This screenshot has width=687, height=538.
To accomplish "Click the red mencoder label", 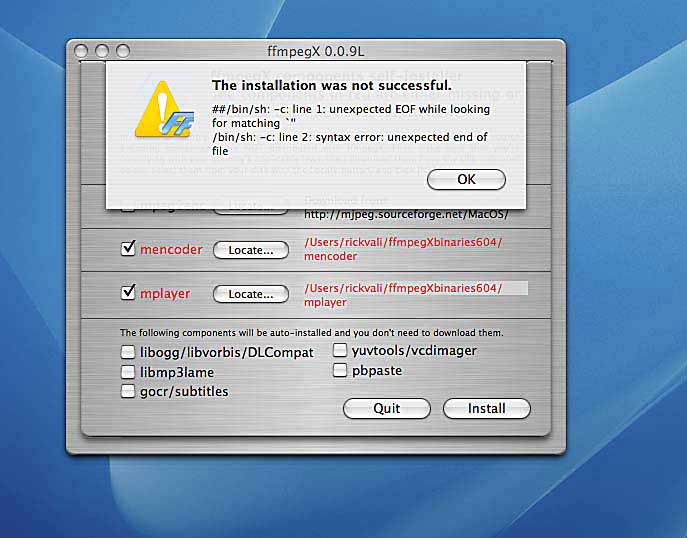I will pyautogui.click(x=171, y=250).
